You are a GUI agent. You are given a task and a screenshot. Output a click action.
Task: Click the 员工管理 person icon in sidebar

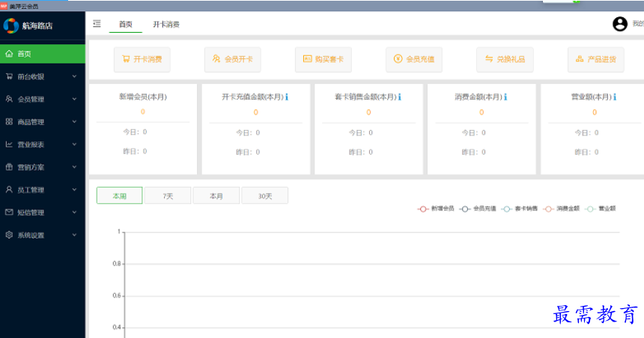[x=9, y=189]
